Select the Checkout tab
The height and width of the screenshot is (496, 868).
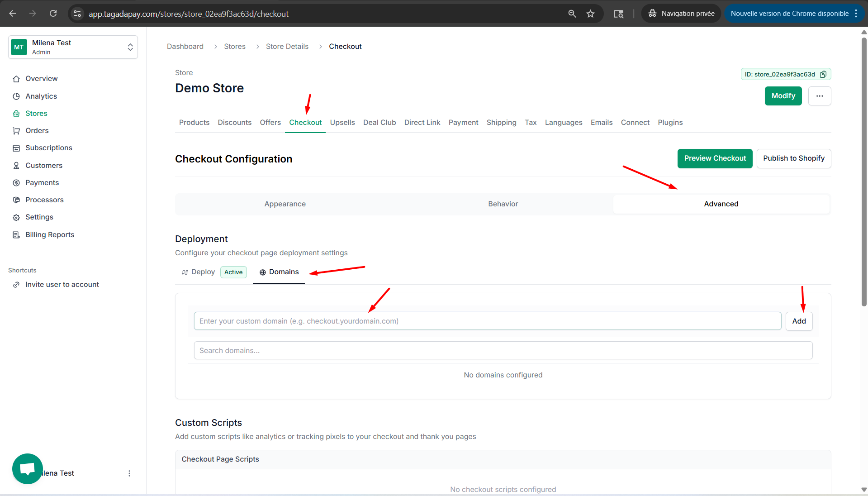point(305,122)
